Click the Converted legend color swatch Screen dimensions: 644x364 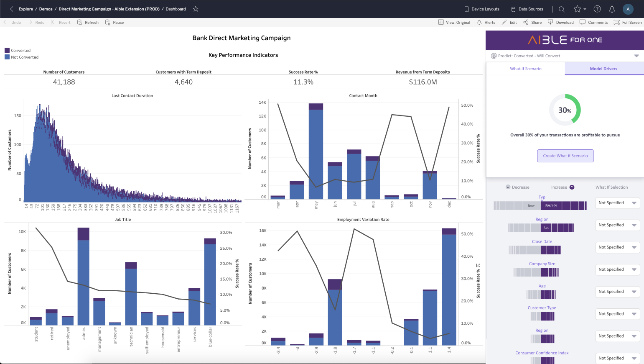pyautogui.click(x=7, y=50)
